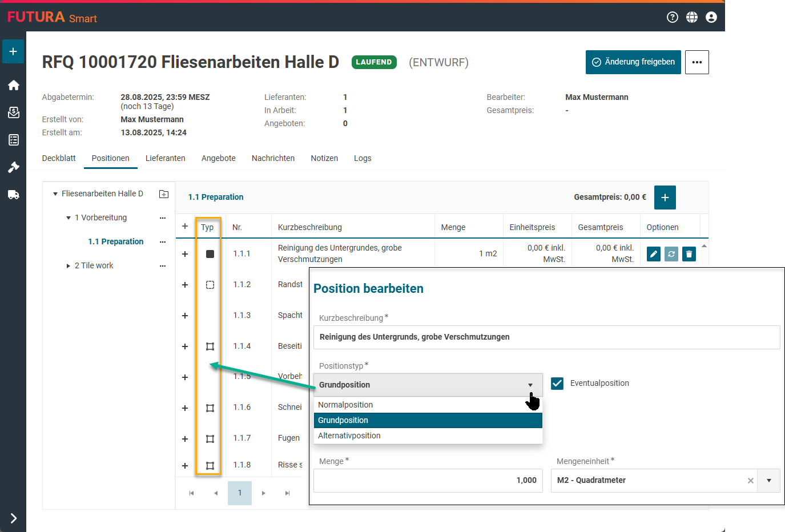Delete position 1.1.1 with trash icon
The image size is (785, 532).
tap(689, 254)
